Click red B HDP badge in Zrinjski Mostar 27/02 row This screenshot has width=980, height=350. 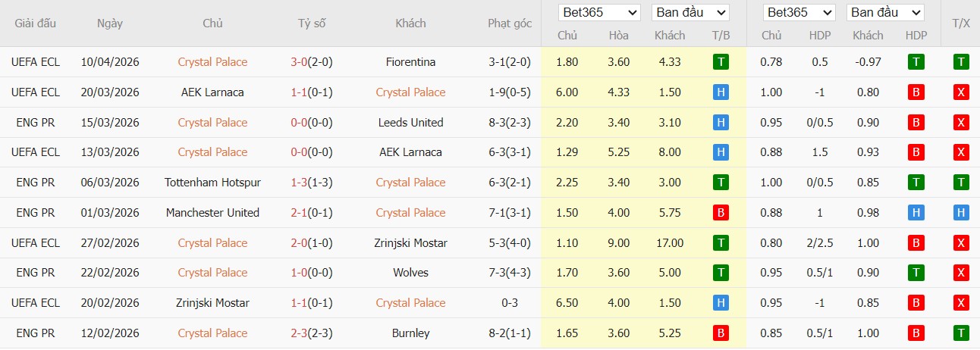(916, 243)
